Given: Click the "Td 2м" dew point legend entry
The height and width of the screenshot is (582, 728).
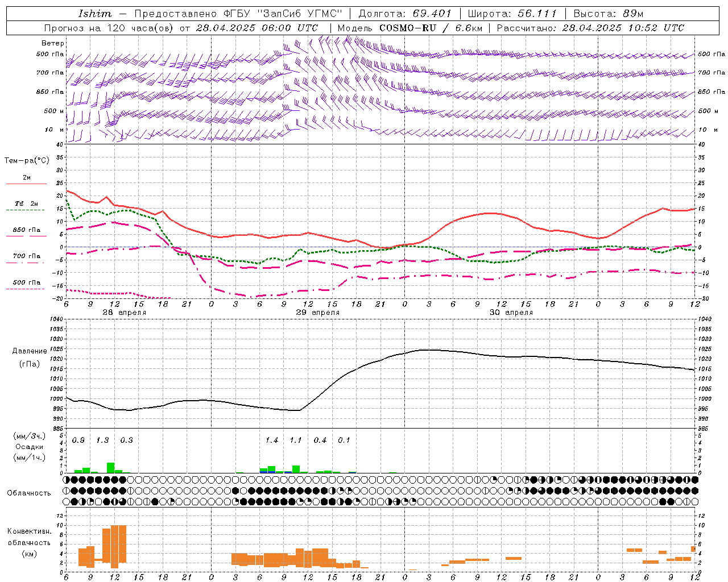Looking at the screenshot, I should click(27, 203).
